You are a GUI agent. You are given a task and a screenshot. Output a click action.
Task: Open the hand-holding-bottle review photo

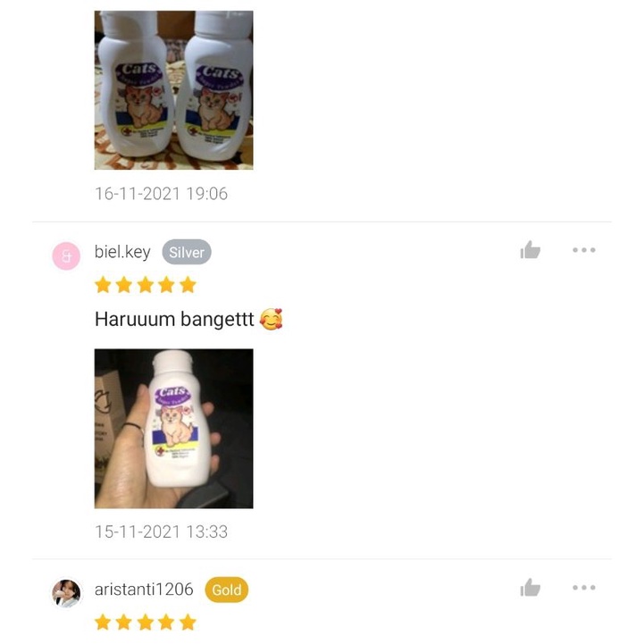click(174, 429)
